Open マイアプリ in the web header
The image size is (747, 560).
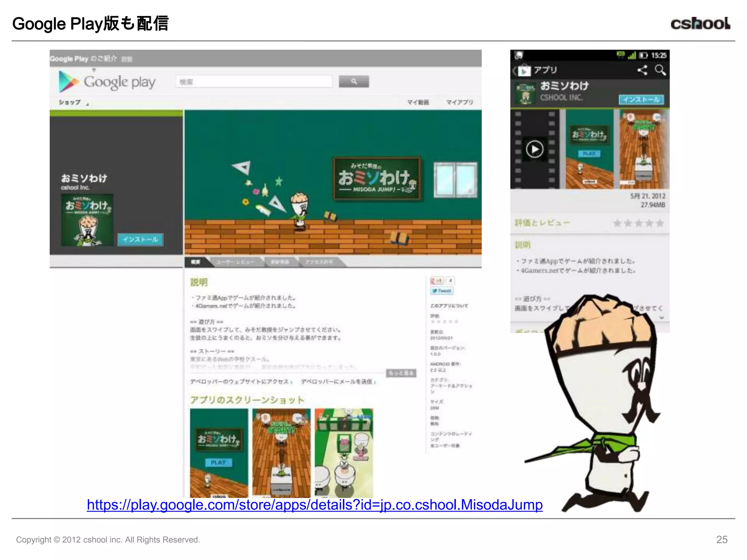coord(460,102)
